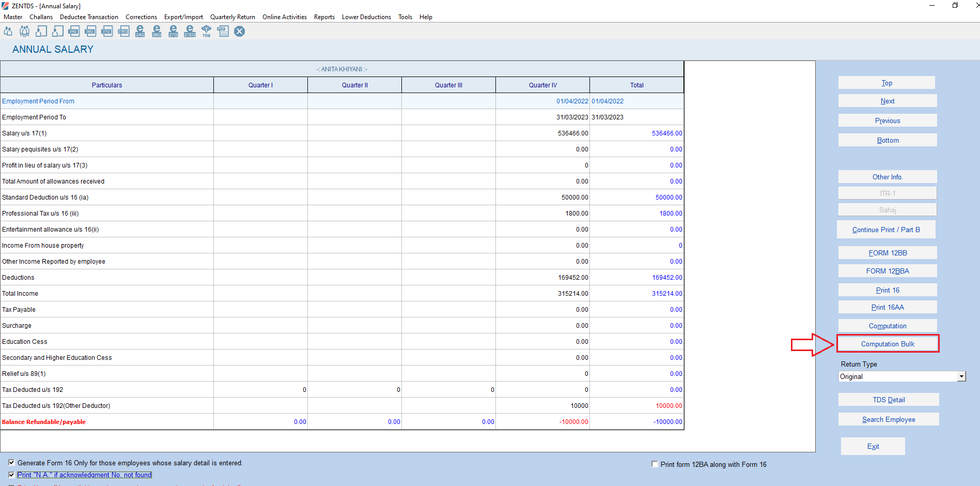Enable Print form 12BA along with Form 16
980x486 pixels.
pos(655,464)
